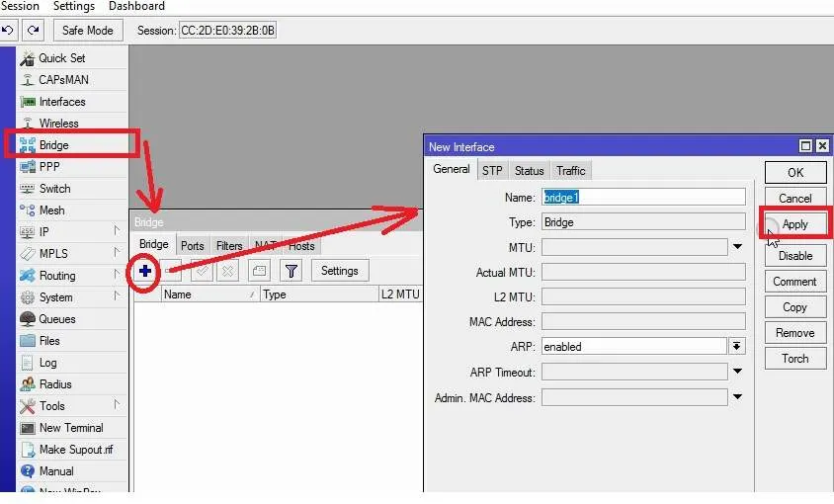The height and width of the screenshot is (504, 834).
Task: Open the Files sidebar entry
Action: coord(49,341)
